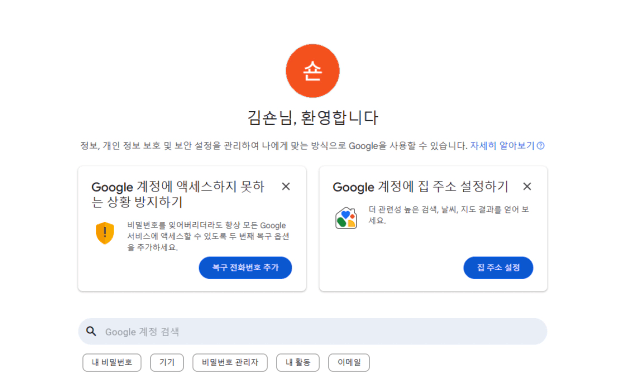This screenshot has width=640, height=376.
Task: Open the 자세히 알아보기 link
Action: tap(502, 146)
